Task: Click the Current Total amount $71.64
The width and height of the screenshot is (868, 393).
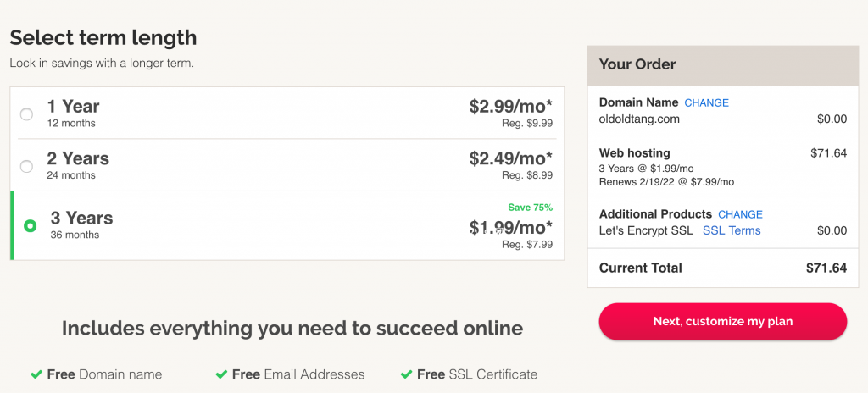Action: (826, 268)
